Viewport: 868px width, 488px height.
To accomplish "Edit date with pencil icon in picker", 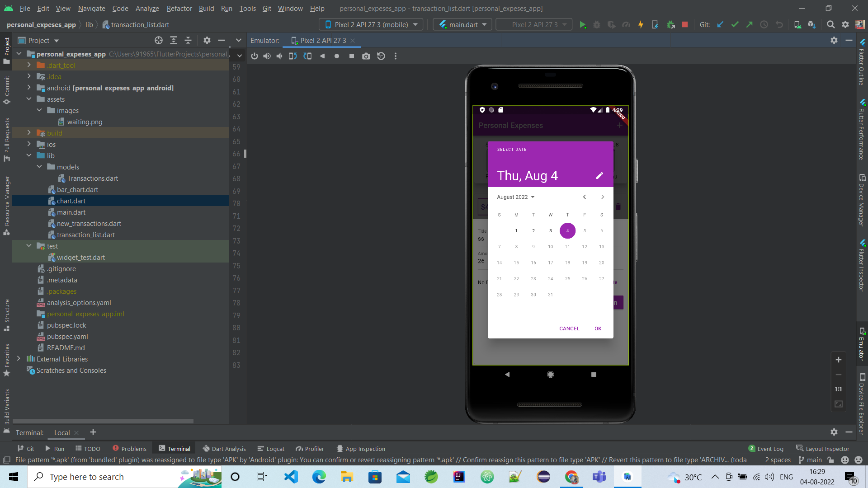I will [x=599, y=176].
